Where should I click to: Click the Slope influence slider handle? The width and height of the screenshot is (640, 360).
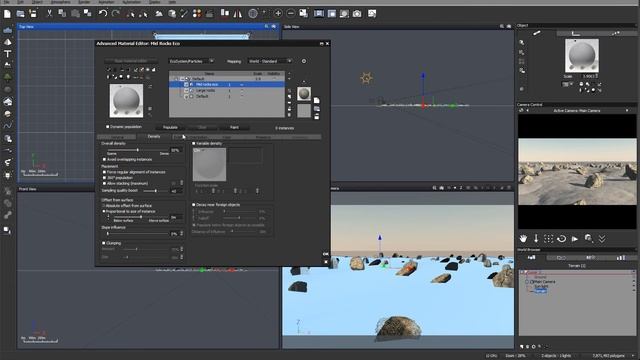(x=108, y=234)
